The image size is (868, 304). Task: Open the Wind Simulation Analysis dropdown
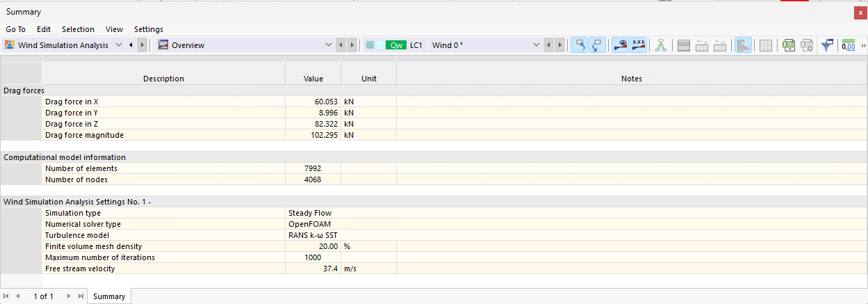[x=118, y=45]
